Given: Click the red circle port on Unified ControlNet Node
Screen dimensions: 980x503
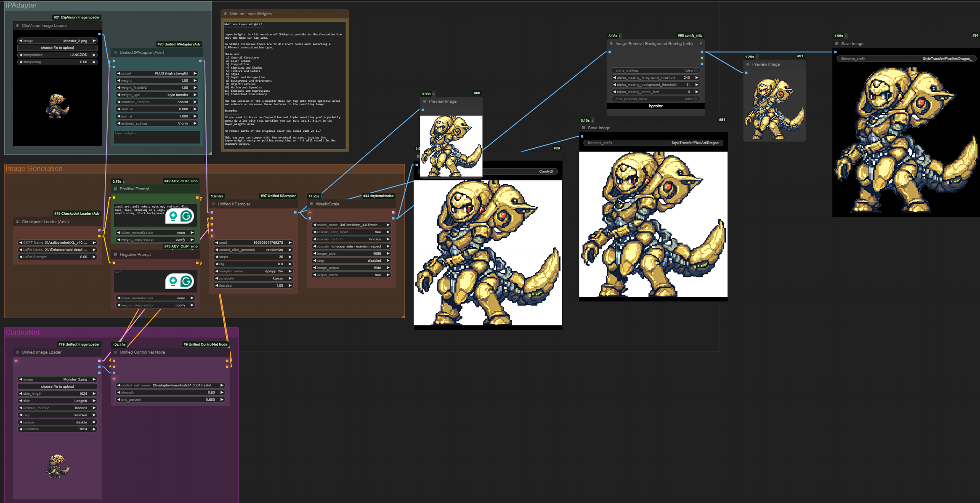Looking at the screenshot, I should (114, 379).
